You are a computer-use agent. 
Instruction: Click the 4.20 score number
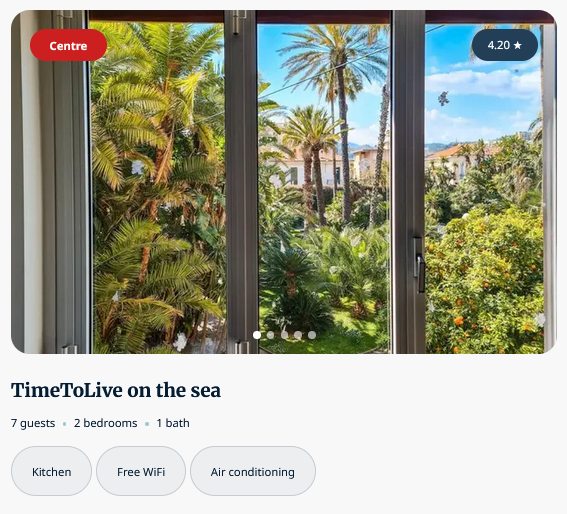[x=499, y=45]
